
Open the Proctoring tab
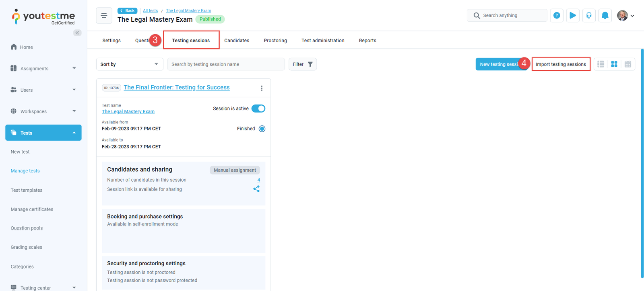click(x=275, y=41)
